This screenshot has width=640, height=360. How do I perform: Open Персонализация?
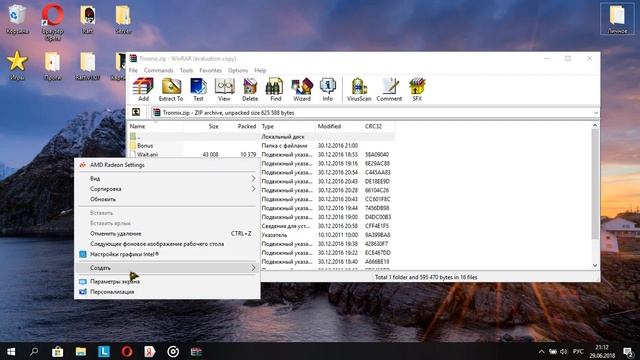[167, 291]
